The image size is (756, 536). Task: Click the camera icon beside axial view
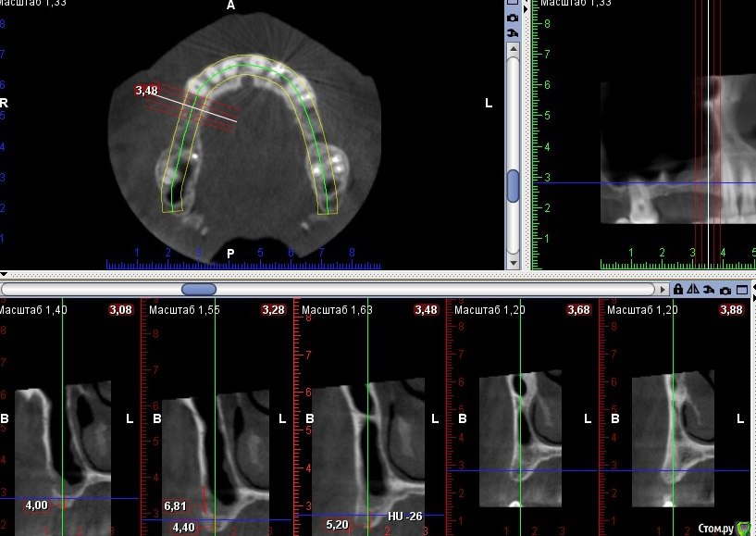pos(513,18)
